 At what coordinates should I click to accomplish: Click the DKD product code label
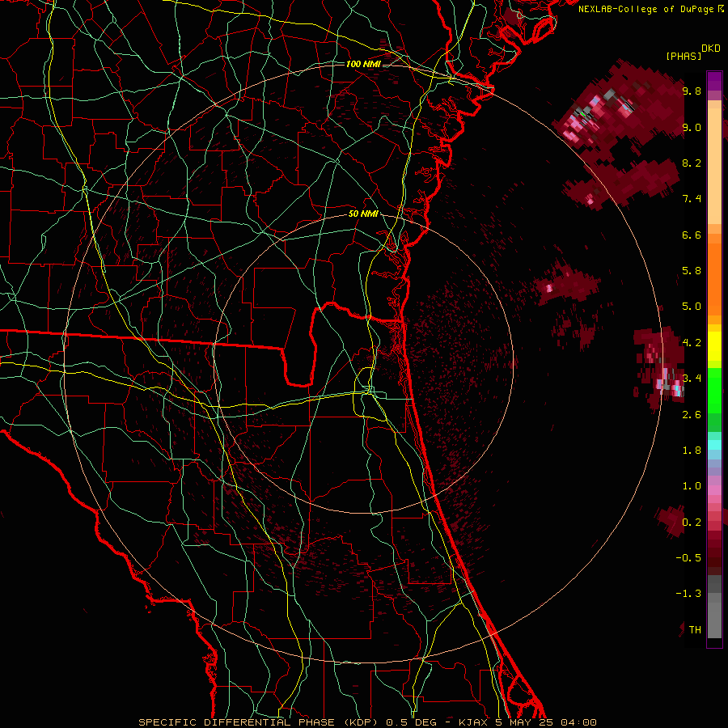[711, 49]
